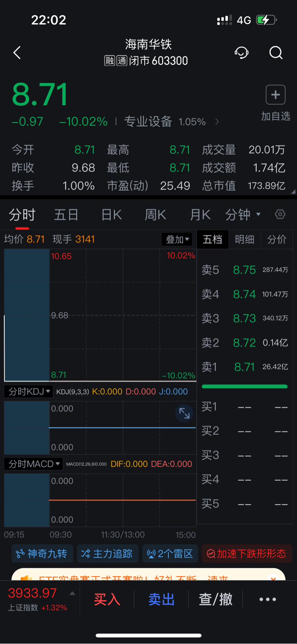The image size is (297, 644).
Task: Close the promotional banner
Action: click(x=273, y=579)
